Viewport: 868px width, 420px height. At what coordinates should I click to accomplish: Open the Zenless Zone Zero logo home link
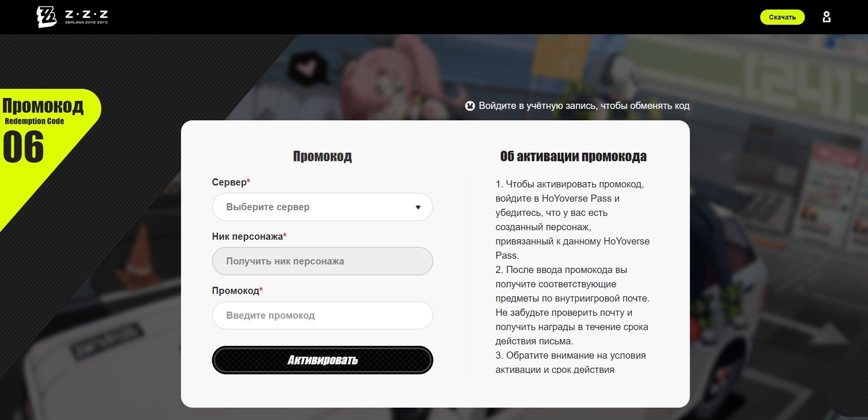point(72,17)
